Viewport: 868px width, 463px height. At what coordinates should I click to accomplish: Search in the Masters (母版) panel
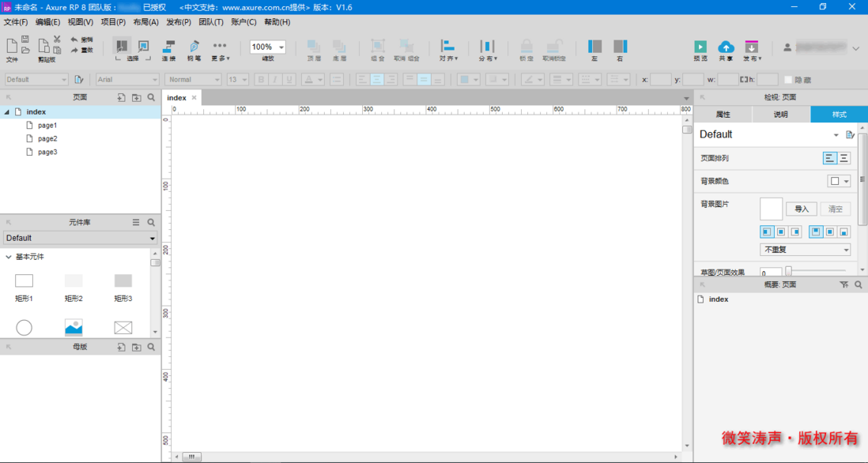(151, 348)
